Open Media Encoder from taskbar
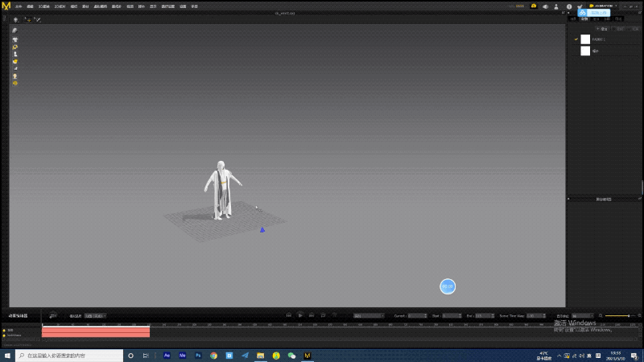Screen dimensions: 644x362 click(183, 356)
